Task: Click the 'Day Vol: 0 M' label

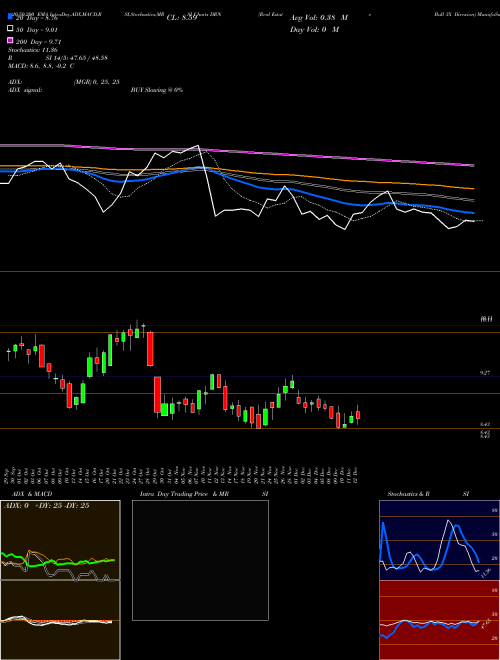Action: (x=314, y=29)
